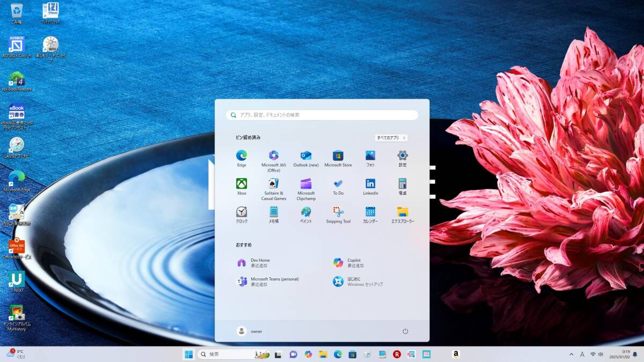
Task: Open Microsoft Store from the taskbar
Action: coord(353,354)
